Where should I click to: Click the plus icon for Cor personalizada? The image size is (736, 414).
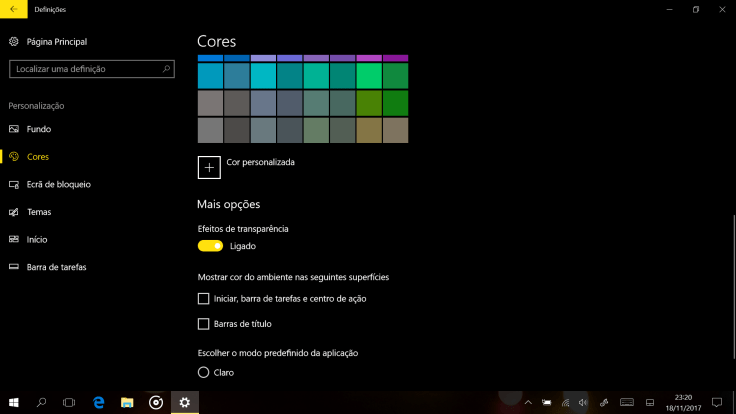click(x=209, y=167)
